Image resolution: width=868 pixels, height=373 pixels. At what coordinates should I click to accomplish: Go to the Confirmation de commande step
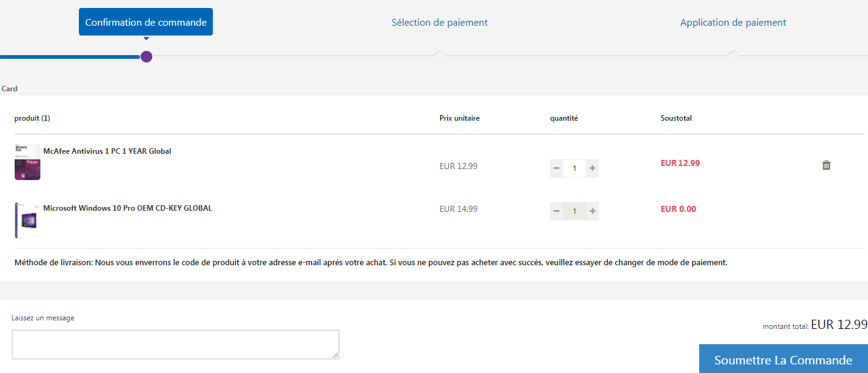[146, 22]
